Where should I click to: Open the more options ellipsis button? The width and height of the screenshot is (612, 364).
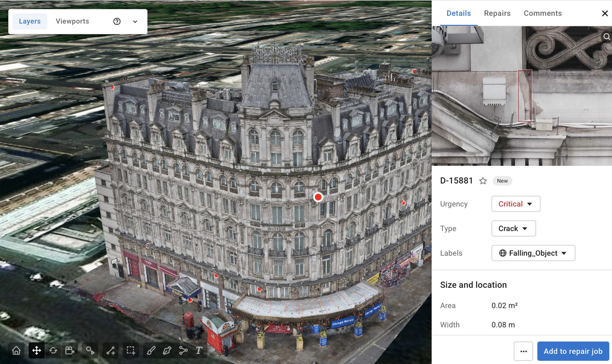click(x=523, y=351)
